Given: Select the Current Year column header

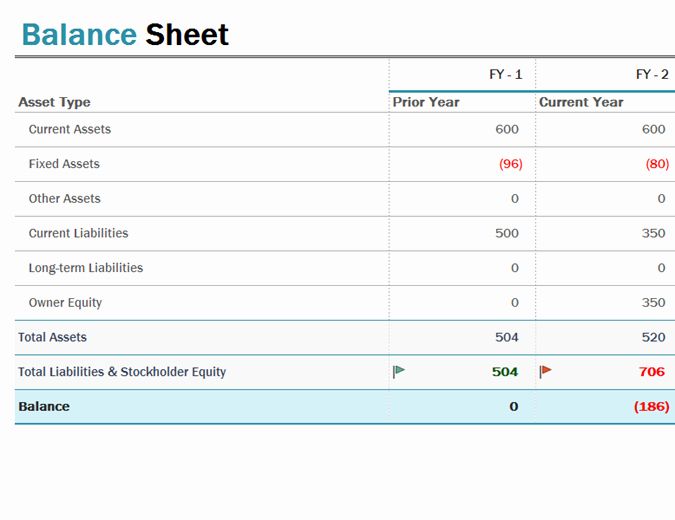Looking at the screenshot, I should point(581,102).
